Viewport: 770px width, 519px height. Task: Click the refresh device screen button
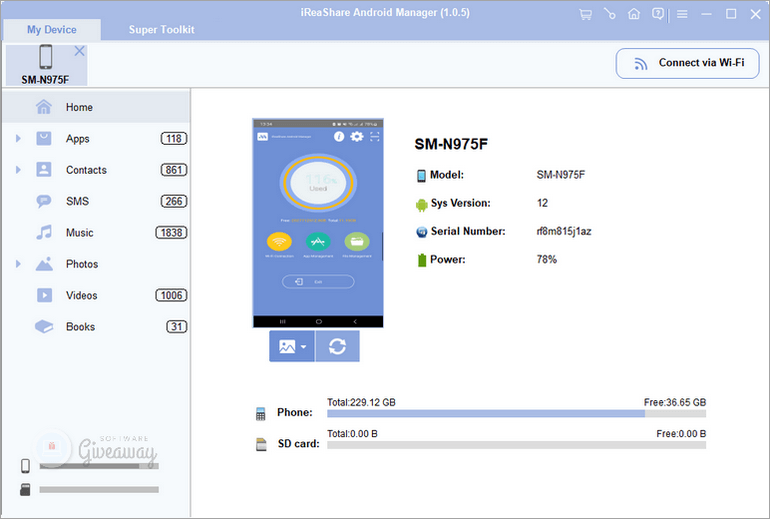pyautogui.click(x=337, y=346)
